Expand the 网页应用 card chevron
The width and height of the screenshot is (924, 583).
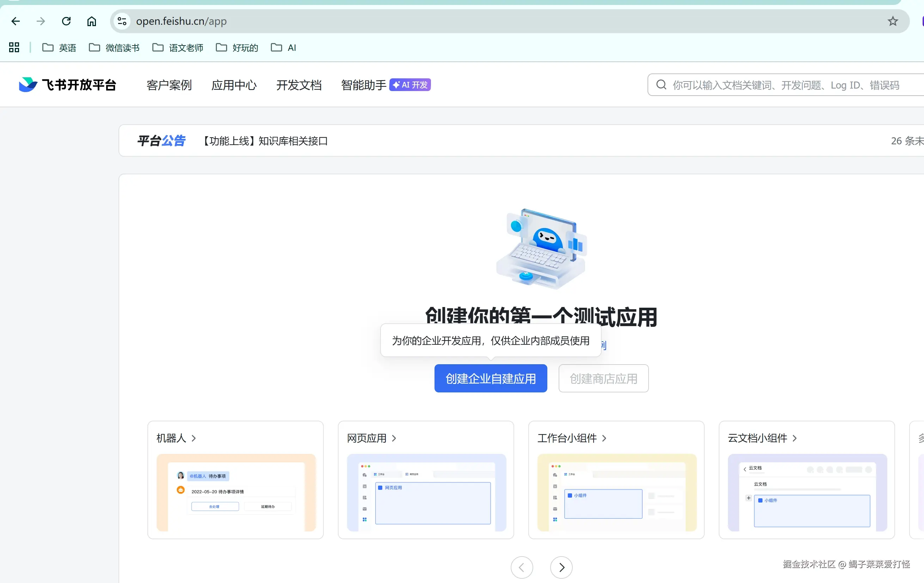pos(394,438)
